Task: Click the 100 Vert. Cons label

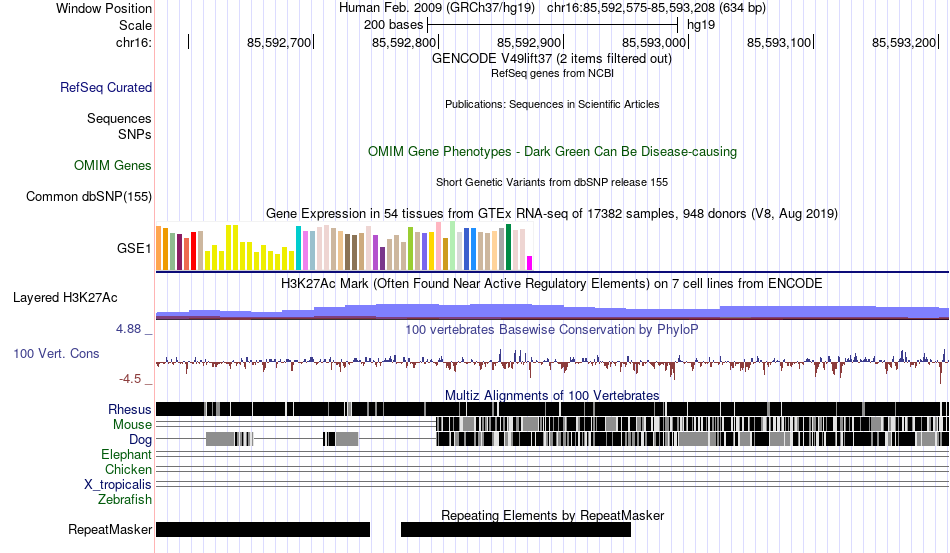Action: (x=56, y=353)
